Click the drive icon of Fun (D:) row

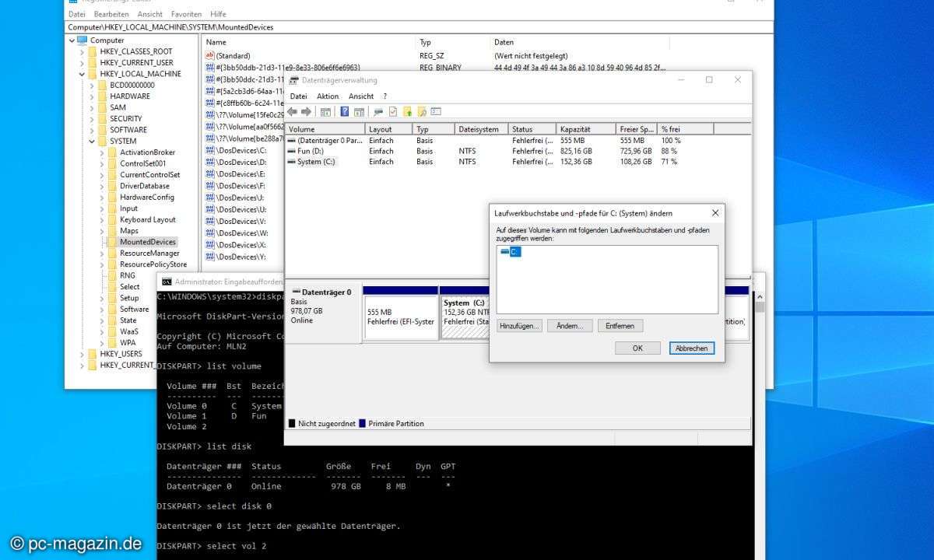[292, 151]
